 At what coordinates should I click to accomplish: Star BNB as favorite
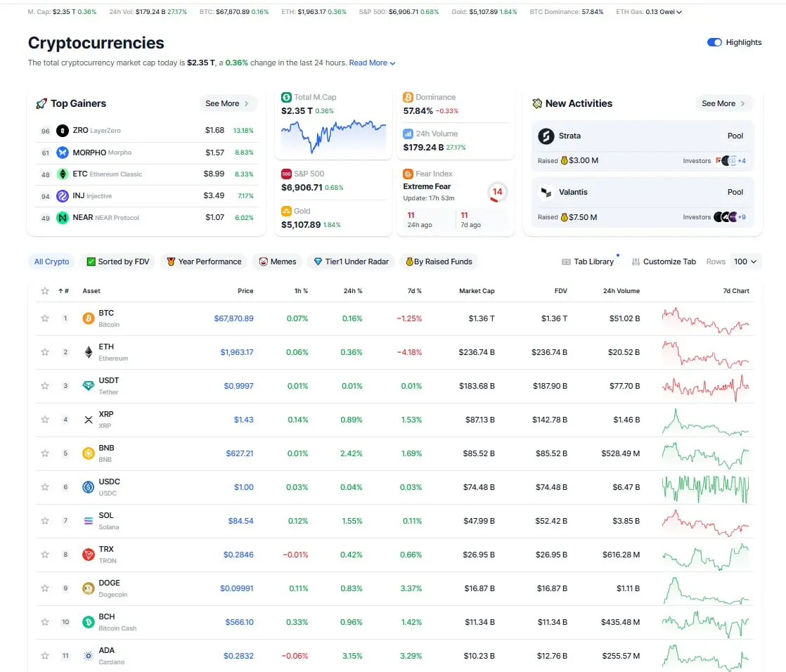click(45, 453)
